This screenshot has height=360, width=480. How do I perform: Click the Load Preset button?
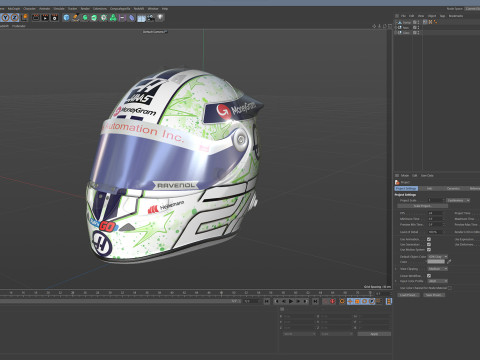pos(408,295)
